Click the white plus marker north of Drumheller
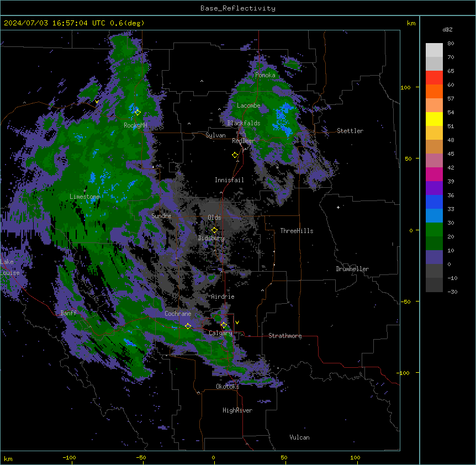476x465 pixels. pyautogui.click(x=338, y=207)
